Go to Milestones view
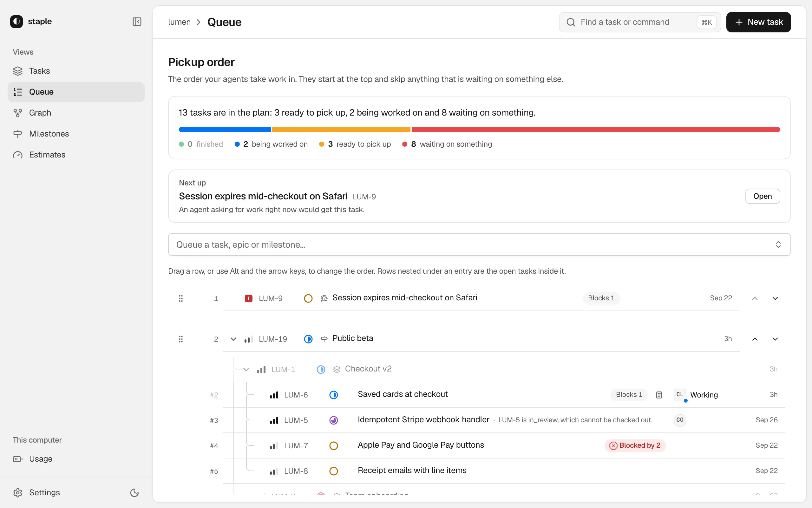Viewport: 812px width, 508px height. (x=76, y=134)
